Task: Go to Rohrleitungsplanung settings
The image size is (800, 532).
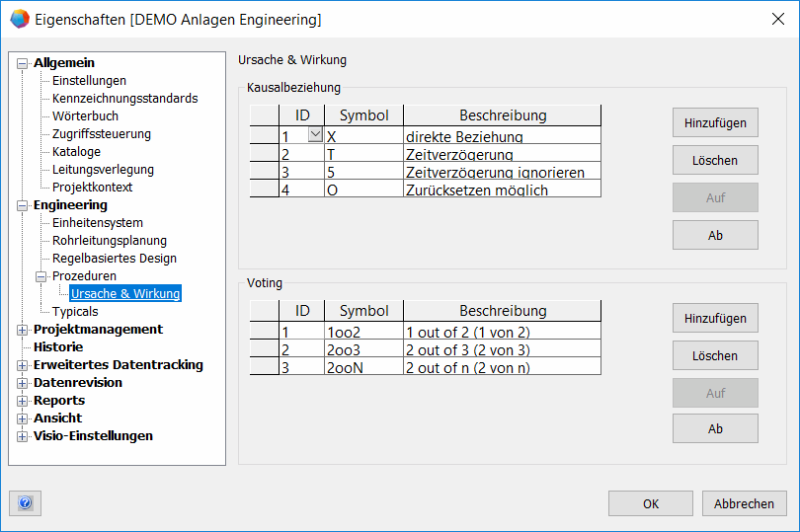Action: tap(109, 241)
